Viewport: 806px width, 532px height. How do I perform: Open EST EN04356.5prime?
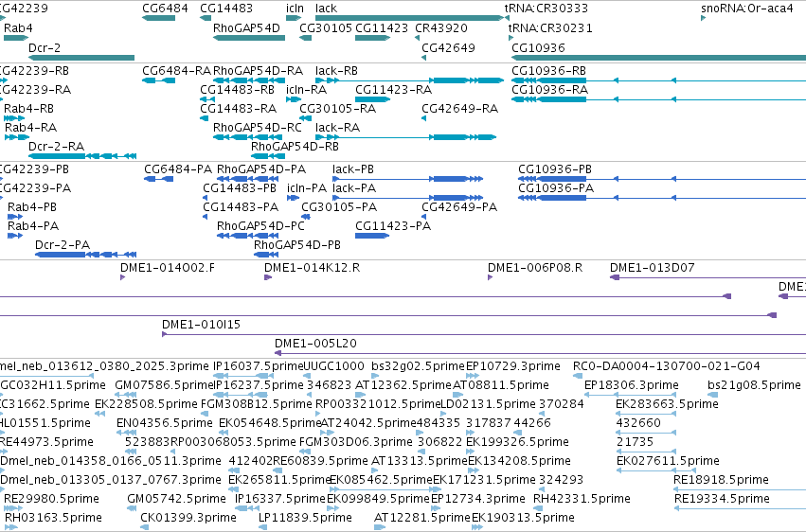(127, 433)
